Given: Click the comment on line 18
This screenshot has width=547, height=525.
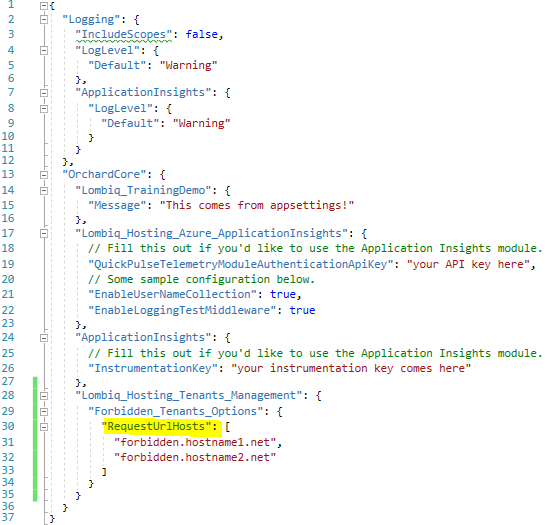Looking at the screenshot, I should [x=315, y=248].
